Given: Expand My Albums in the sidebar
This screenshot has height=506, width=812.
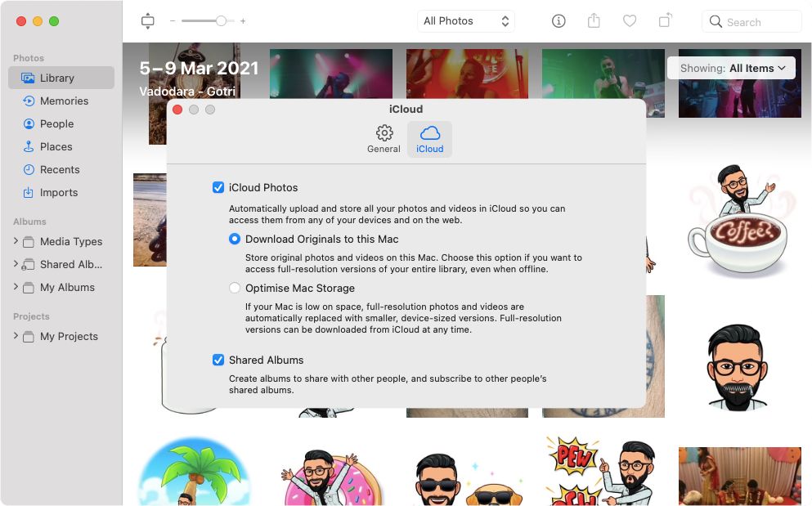Looking at the screenshot, I should (15, 287).
